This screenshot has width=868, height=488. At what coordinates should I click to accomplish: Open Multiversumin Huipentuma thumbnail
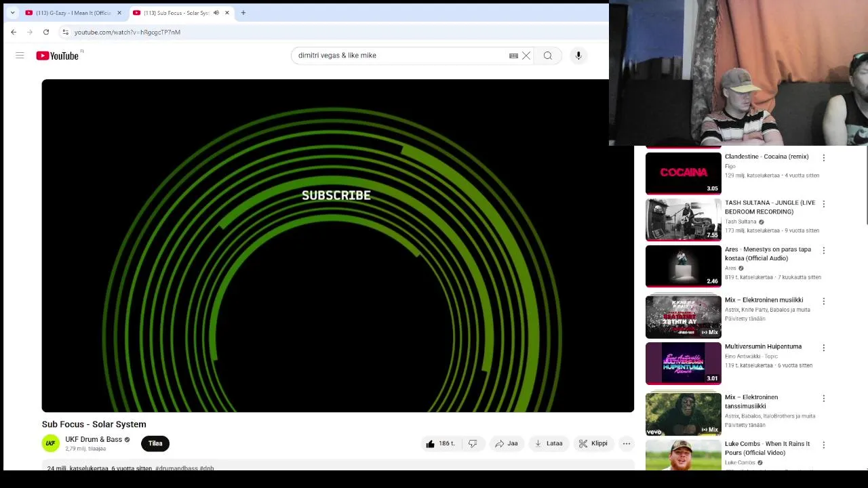684,363
